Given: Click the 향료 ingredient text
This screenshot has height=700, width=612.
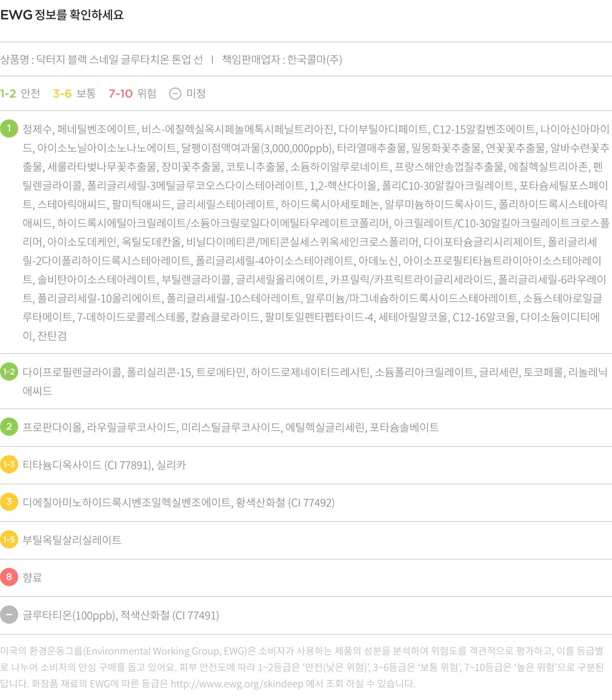Looking at the screenshot, I should [32, 577].
